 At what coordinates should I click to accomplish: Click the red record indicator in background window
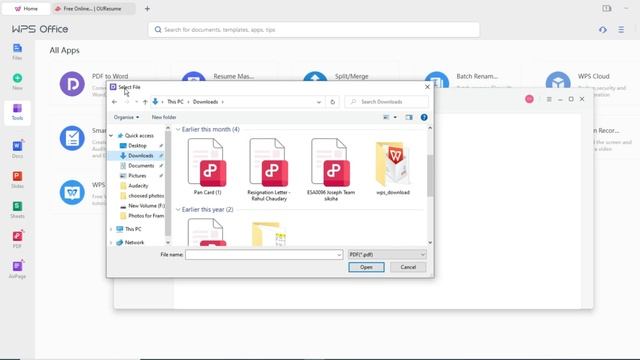[529, 99]
